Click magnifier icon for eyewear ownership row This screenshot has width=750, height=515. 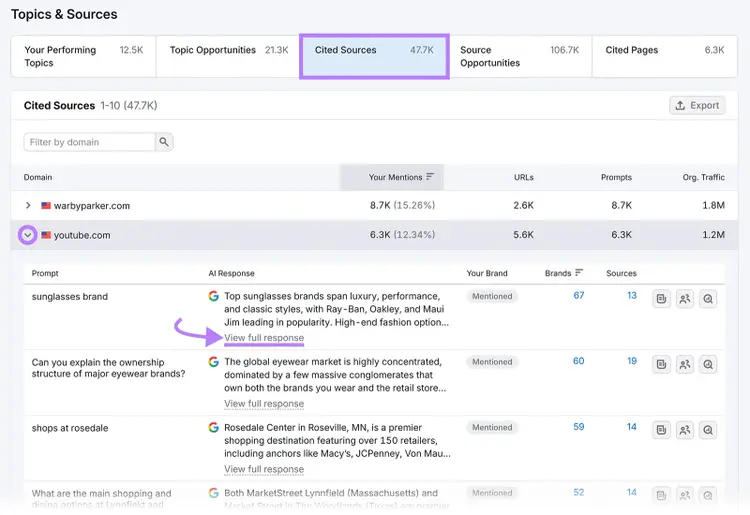(708, 364)
